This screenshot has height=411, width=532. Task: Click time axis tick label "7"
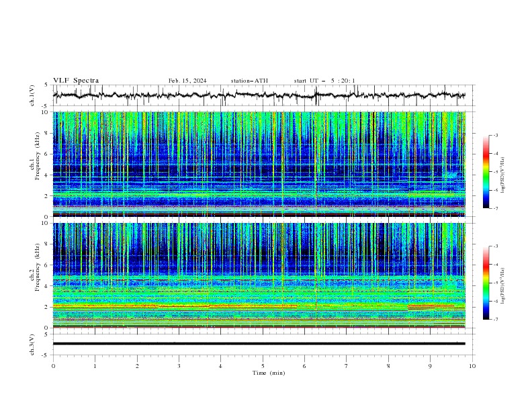[x=347, y=366]
